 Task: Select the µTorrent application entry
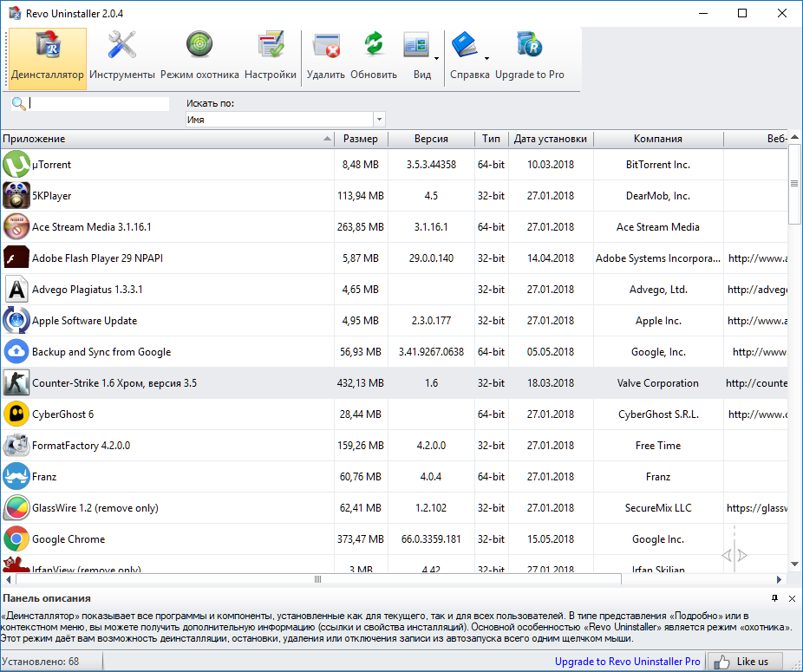tap(52, 165)
